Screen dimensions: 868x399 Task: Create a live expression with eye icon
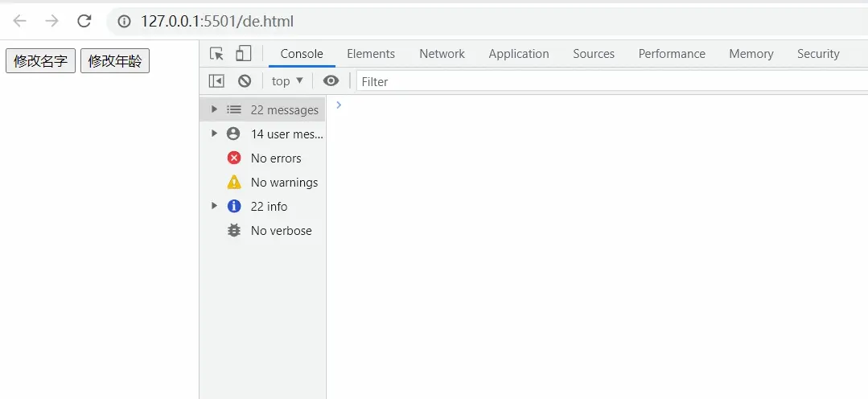pyautogui.click(x=331, y=81)
